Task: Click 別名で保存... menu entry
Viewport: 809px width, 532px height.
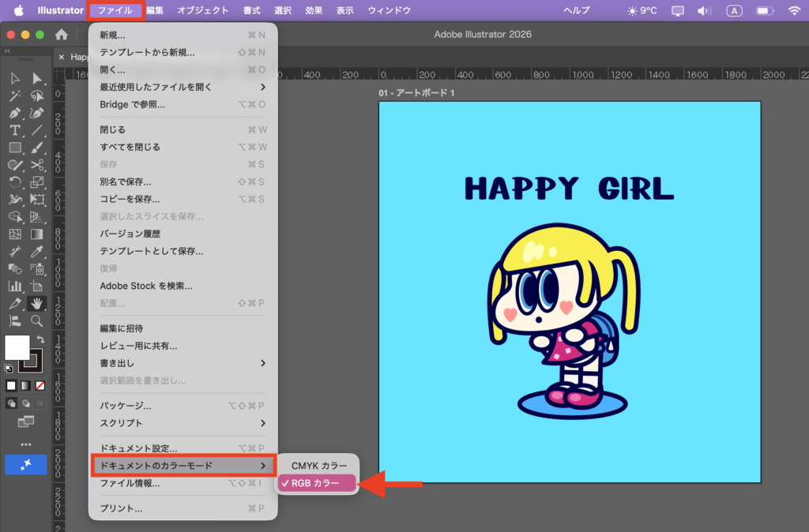Action: tap(126, 182)
